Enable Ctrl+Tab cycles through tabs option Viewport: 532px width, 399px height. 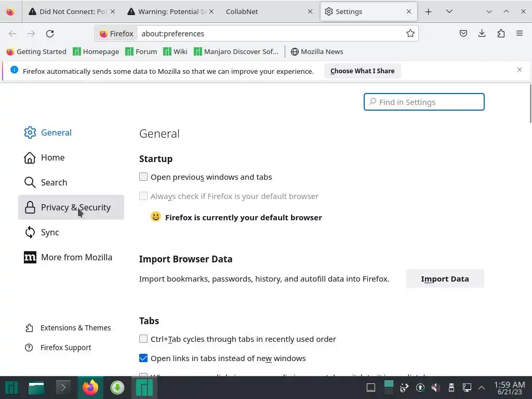tap(143, 339)
